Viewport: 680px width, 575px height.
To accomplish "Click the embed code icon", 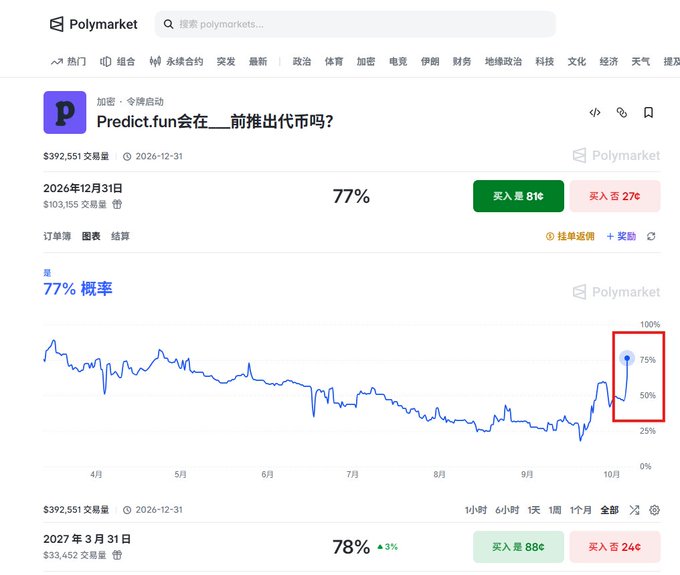I will [595, 113].
